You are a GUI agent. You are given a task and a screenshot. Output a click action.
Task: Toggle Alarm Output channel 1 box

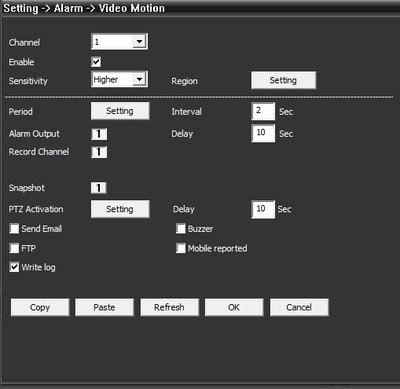(99, 134)
